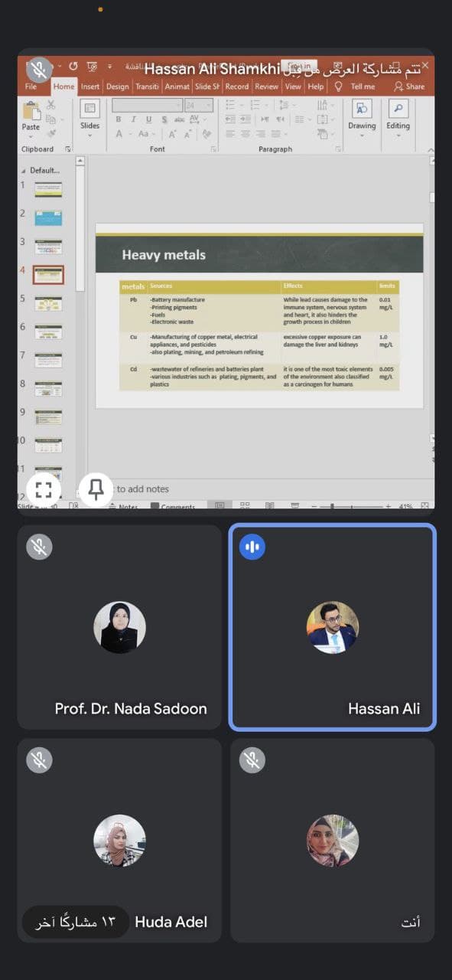Screen dimensions: 452x980
Task: Tap the fullscreen icon on the shared presentation
Action: [44, 490]
